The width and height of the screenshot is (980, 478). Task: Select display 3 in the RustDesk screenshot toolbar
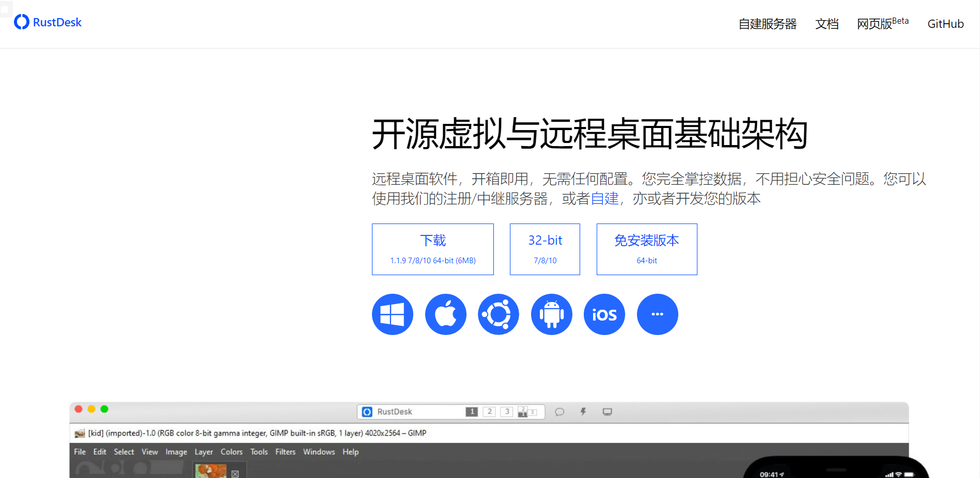(507, 412)
